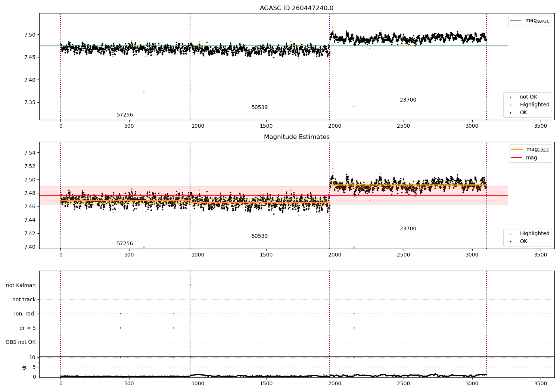Click orange outlier point near 7.375 in top plot
Viewport: 560px width, 392px height.
tap(144, 91)
